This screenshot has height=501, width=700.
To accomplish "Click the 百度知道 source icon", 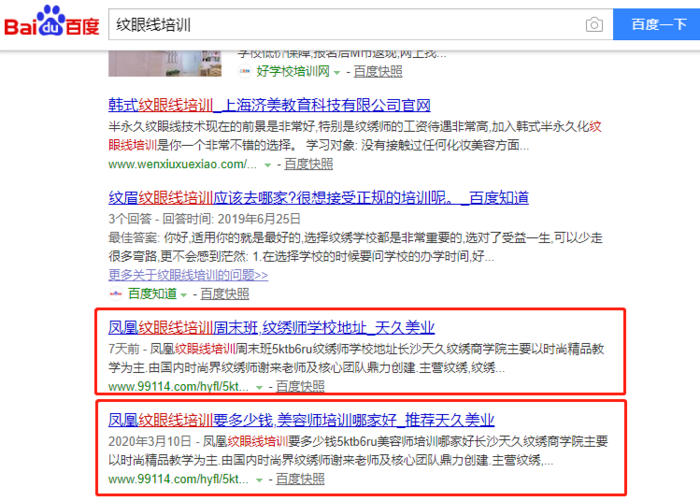I will pyautogui.click(x=116, y=294).
